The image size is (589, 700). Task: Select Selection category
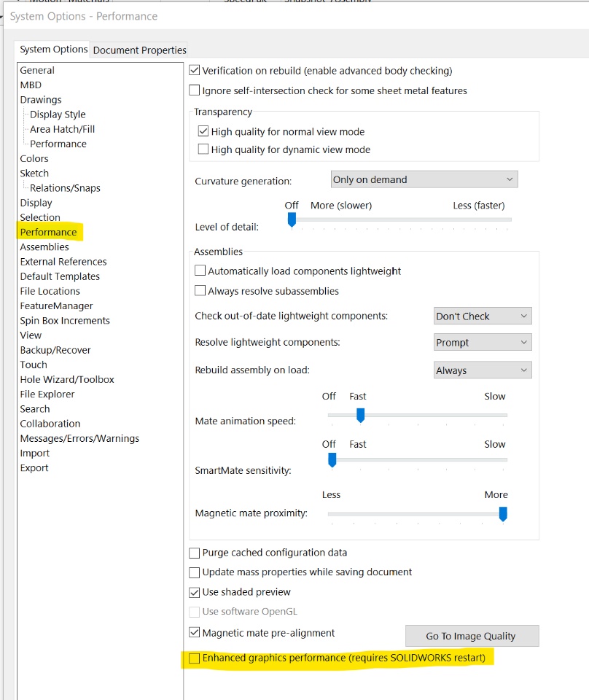coord(40,217)
